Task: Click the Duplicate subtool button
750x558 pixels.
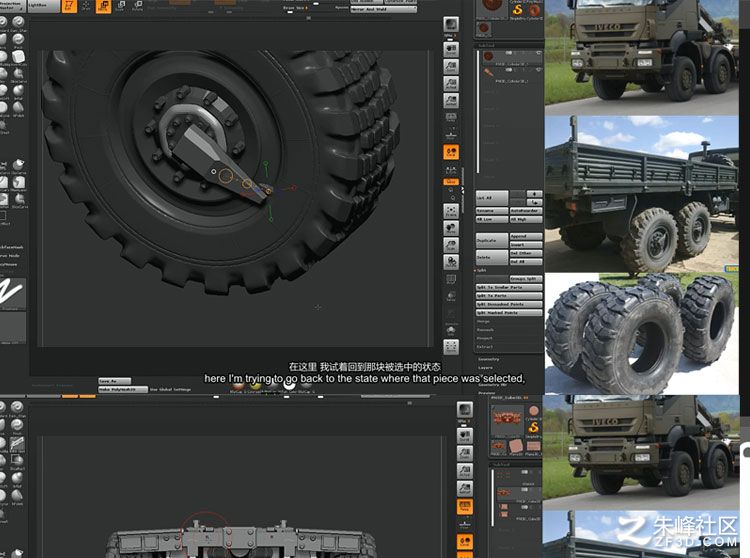Action: [492, 241]
